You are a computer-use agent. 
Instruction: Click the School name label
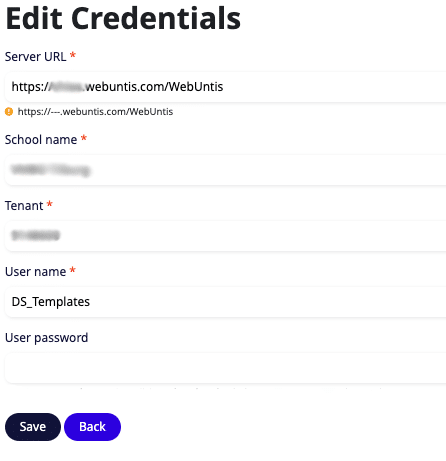click(41, 140)
